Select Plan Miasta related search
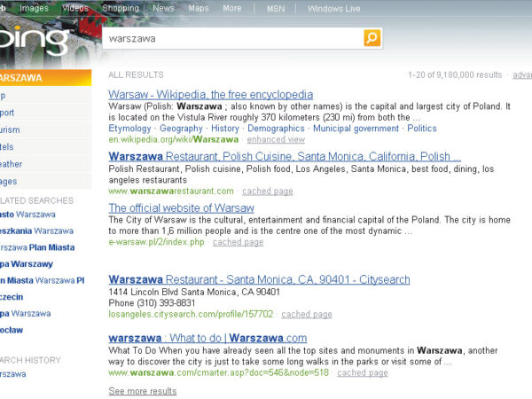The image size is (532, 399). pos(35,246)
